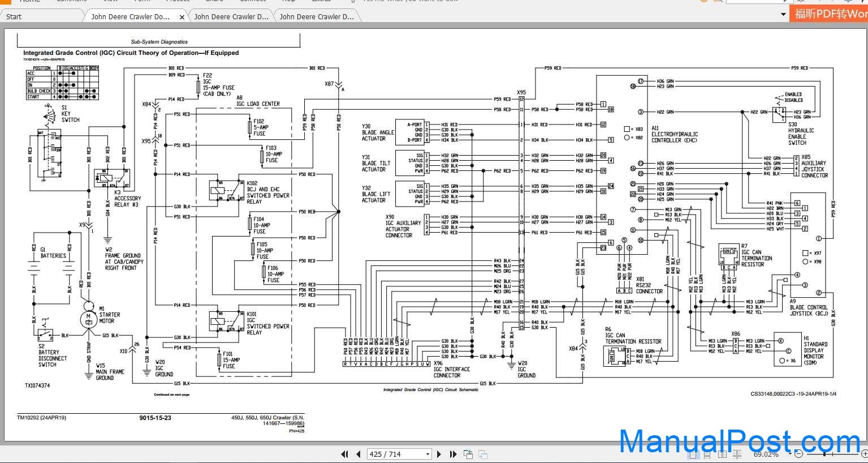Click the K3 ACCESSORY RELAY #3 label
Image resolution: width=868 pixels, height=463 pixels.
tap(127, 199)
